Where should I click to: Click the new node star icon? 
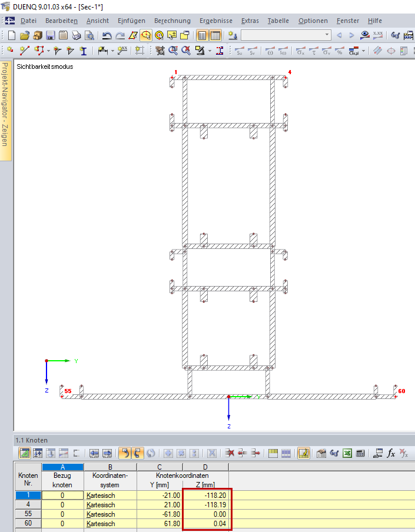pyautogui.click(x=10, y=51)
